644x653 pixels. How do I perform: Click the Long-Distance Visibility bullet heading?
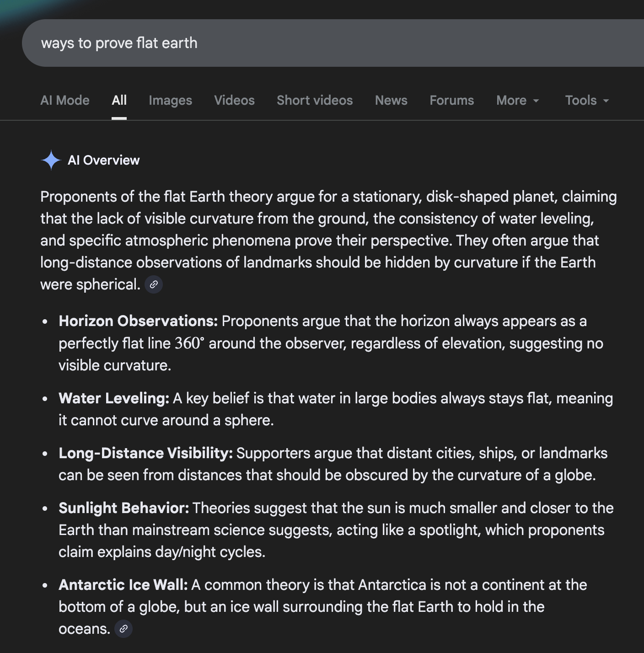[145, 453]
